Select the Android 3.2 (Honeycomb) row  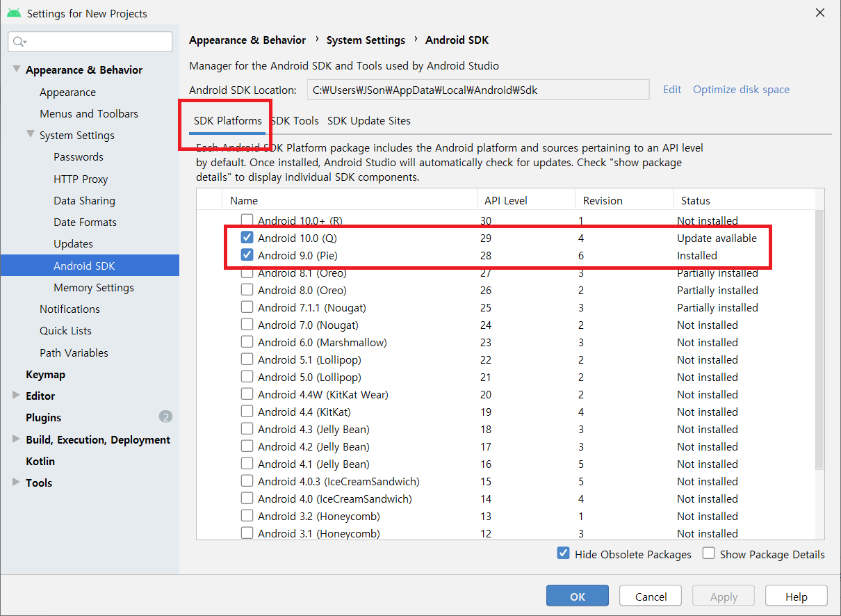pos(505,516)
